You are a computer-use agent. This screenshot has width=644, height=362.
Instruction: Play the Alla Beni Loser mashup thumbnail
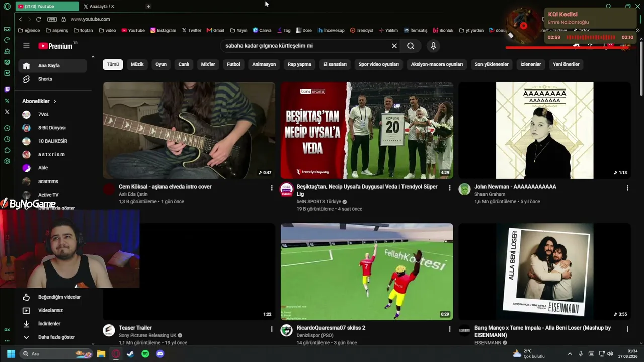click(544, 271)
